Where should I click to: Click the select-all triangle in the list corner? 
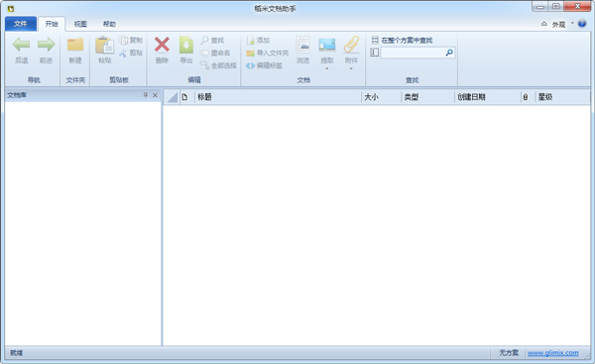pos(173,97)
